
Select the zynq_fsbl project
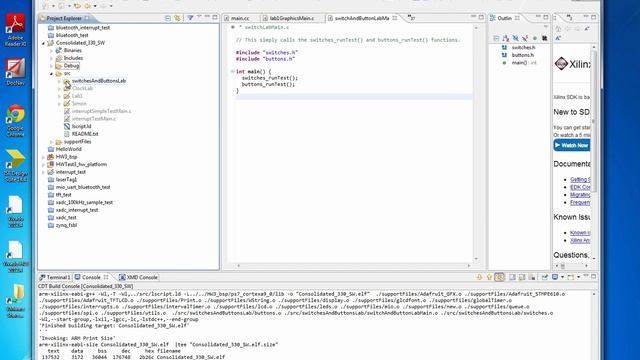point(66,225)
